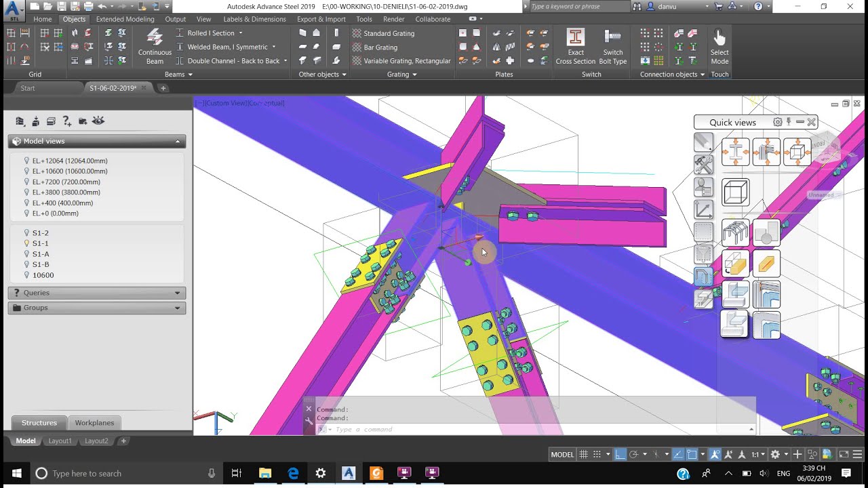Toggle grid display in status bar

[584, 455]
